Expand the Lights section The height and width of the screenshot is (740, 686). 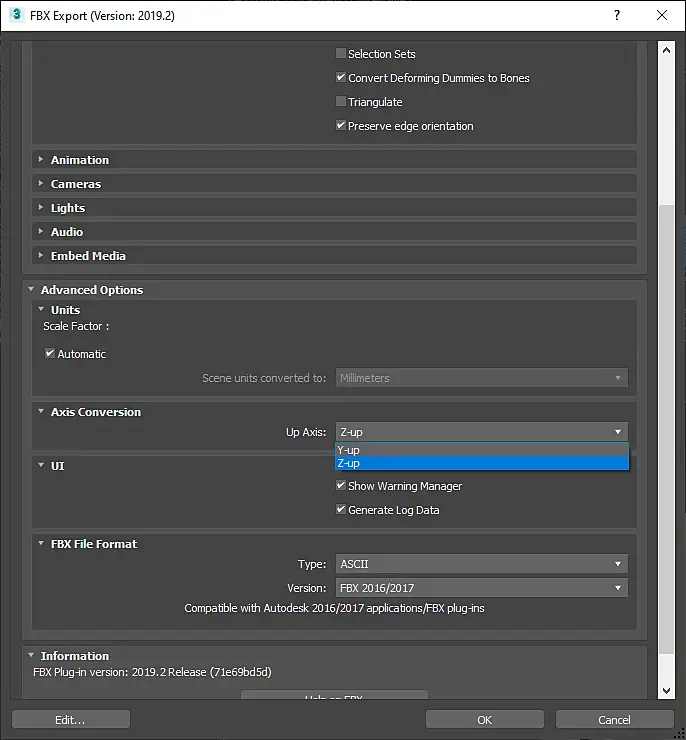(68, 208)
